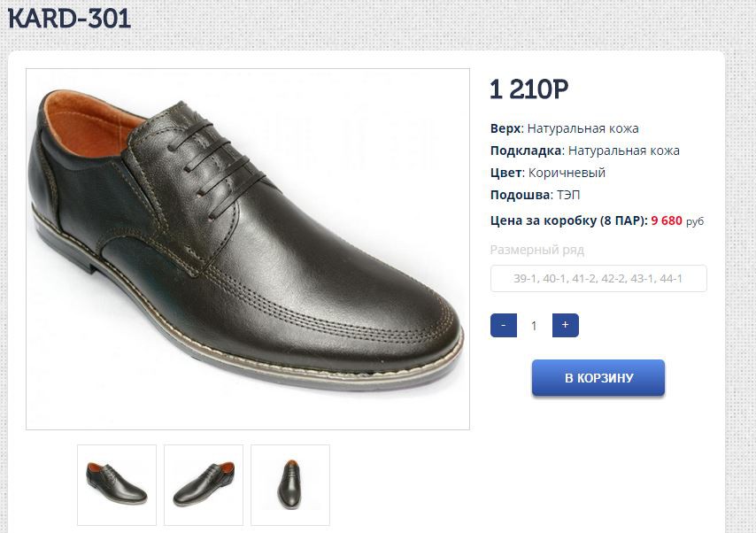Add shoes to cart with В КОРЗИНУ

point(598,378)
